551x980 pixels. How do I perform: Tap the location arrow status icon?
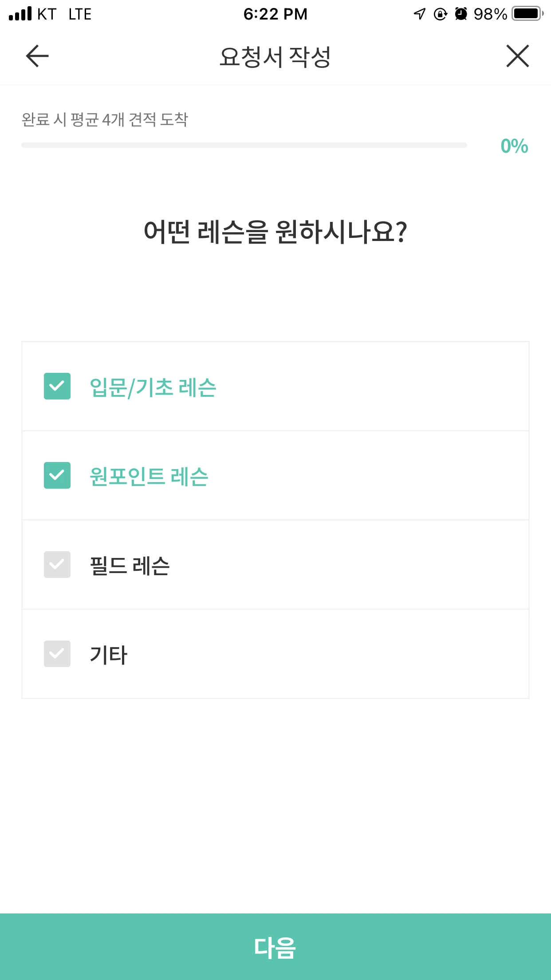click(x=419, y=14)
